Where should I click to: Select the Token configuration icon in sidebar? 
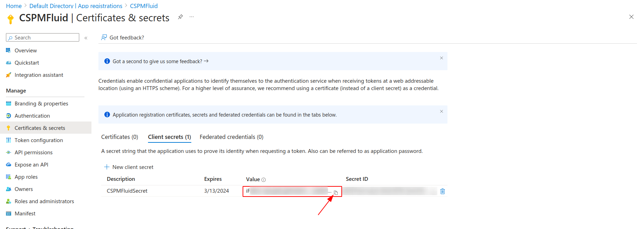(x=8, y=140)
